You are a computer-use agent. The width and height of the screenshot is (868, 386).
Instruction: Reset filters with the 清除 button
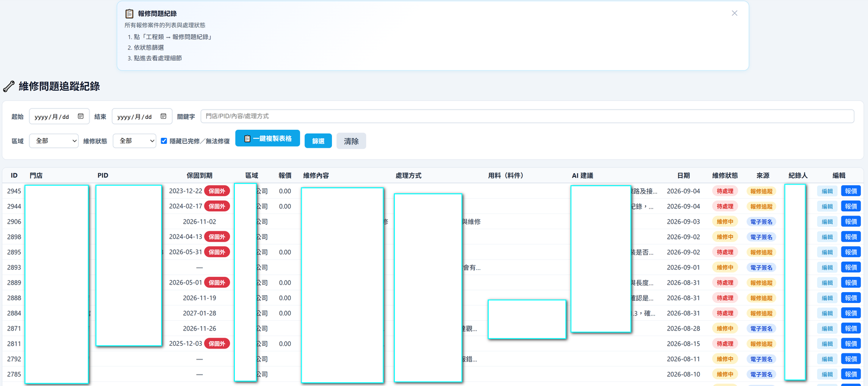(351, 141)
